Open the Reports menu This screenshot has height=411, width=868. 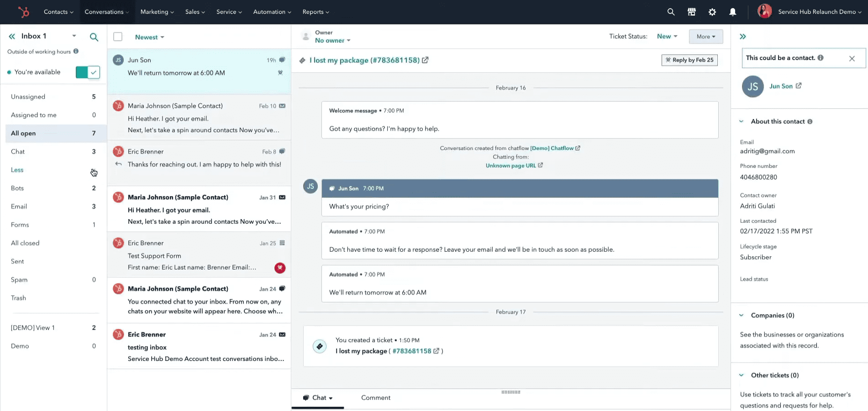point(316,12)
